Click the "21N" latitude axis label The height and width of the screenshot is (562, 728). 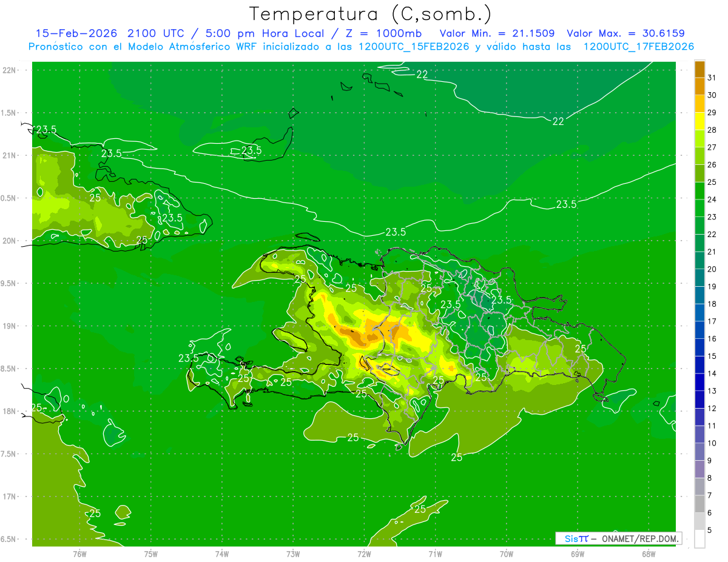click(x=9, y=155)
